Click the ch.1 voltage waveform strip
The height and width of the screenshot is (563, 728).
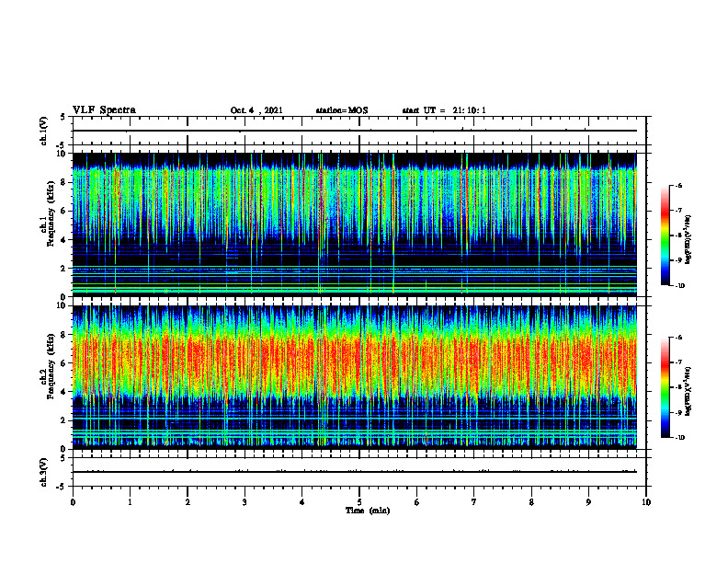355,131
